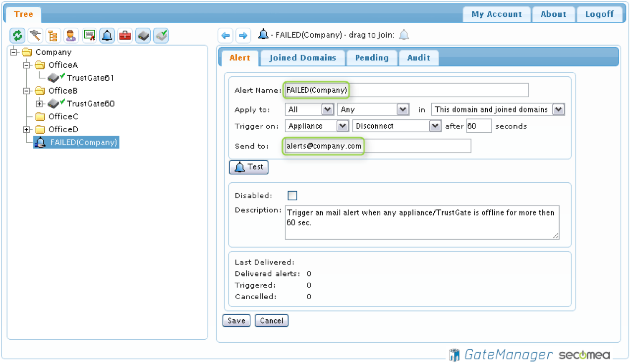Click the hammer tool icon
Viewport: 633px width, 364px height.
(x=36, y=35)
